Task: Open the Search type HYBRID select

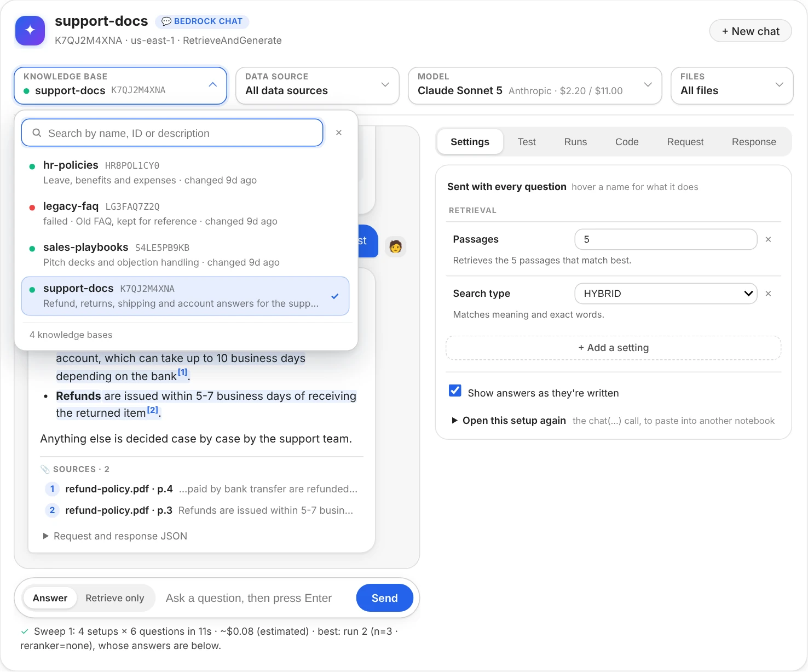Action: [x=666, y=294]
